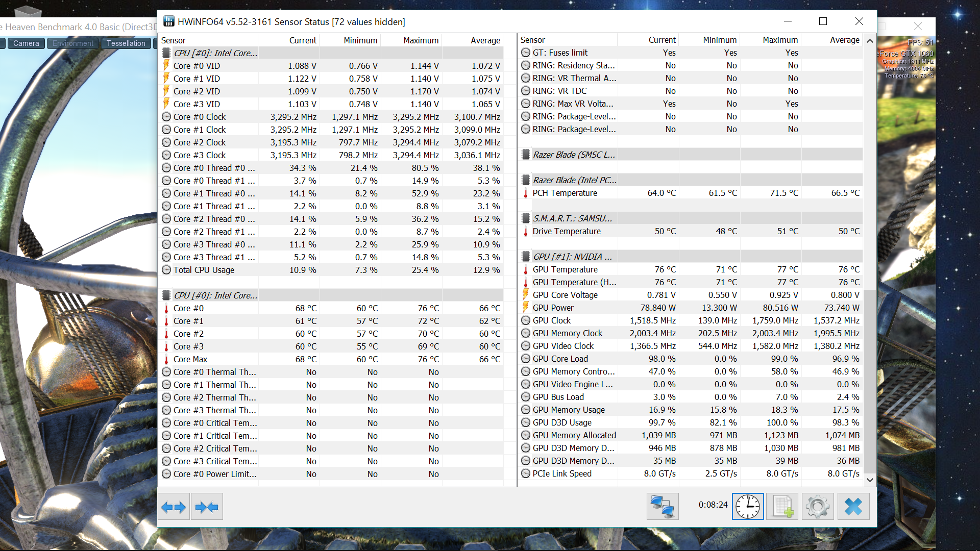Image resolution: width=980 pixels, height=551 pixels.
Task: Click the Core #0 VID voltage icon
Action: click(166, 65)
